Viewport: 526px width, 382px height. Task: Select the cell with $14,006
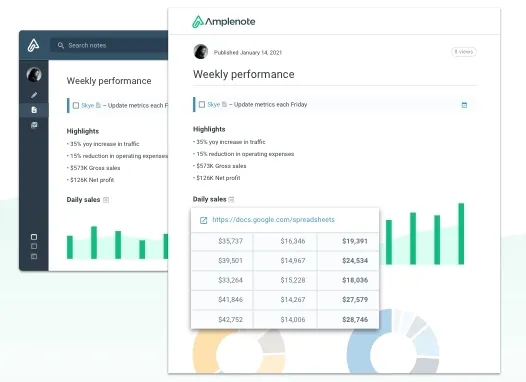(285, 320)
